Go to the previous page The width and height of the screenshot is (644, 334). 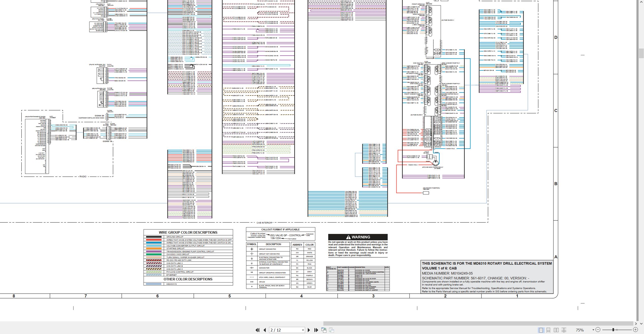coord(265,330)
